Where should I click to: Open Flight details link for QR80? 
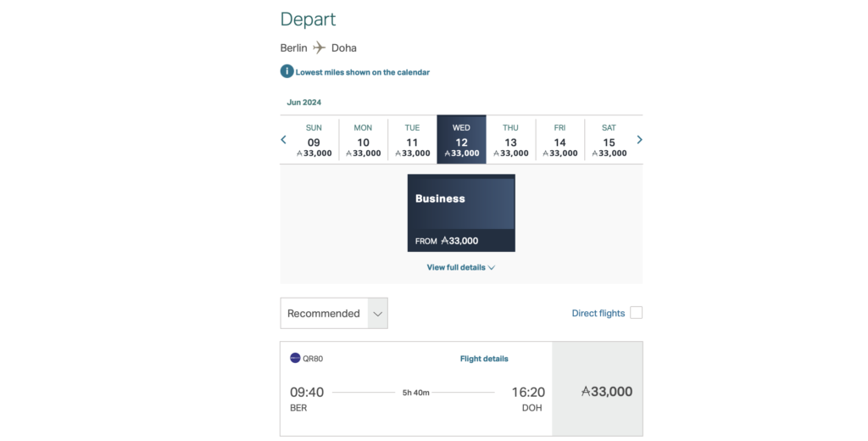[x=484, y=359]
